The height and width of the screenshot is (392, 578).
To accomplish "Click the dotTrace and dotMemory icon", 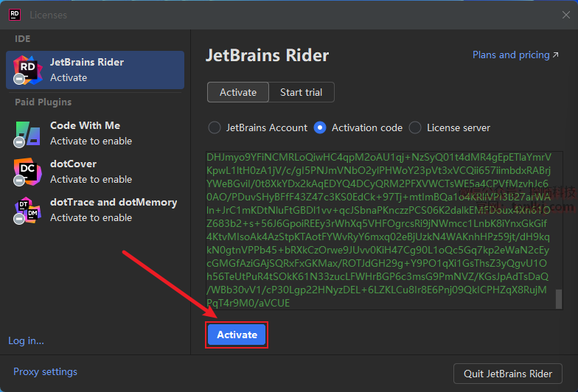I will [x=27, y=210].
